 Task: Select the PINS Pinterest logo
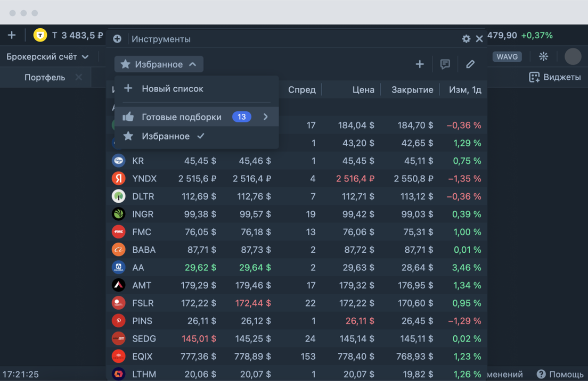(118, 321)
